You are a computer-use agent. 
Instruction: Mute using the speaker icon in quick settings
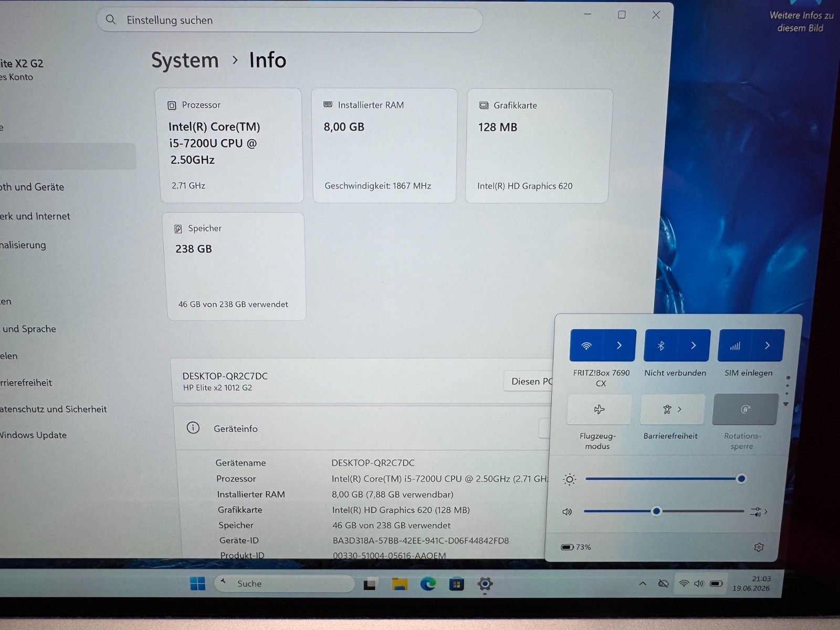pyautogui.click(x=567, y=512)
